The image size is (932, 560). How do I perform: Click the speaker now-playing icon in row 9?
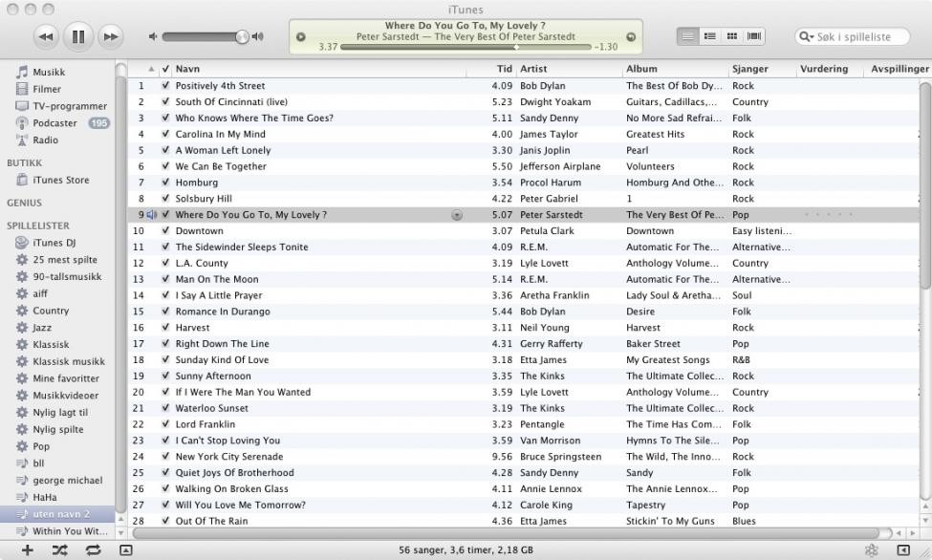tap(152, 215)
